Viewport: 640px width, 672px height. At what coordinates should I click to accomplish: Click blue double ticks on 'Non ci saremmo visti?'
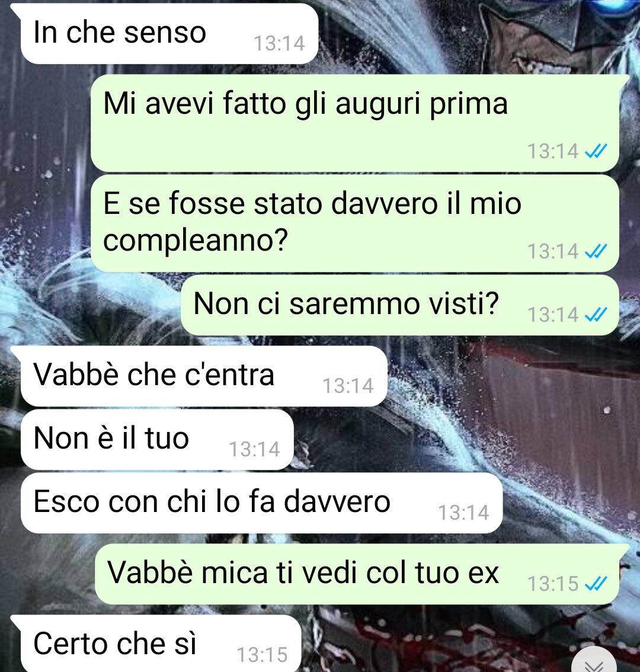[x=596, y=315]
